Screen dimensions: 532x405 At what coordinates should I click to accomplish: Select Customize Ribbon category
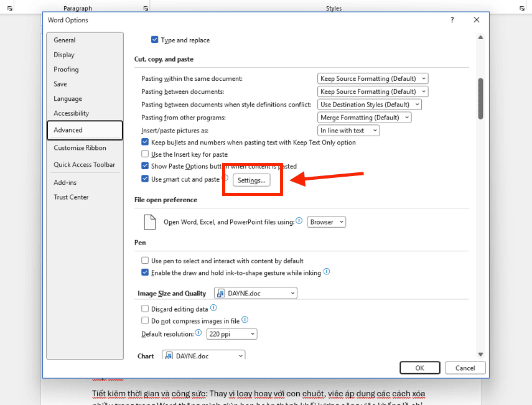[85, 148]
